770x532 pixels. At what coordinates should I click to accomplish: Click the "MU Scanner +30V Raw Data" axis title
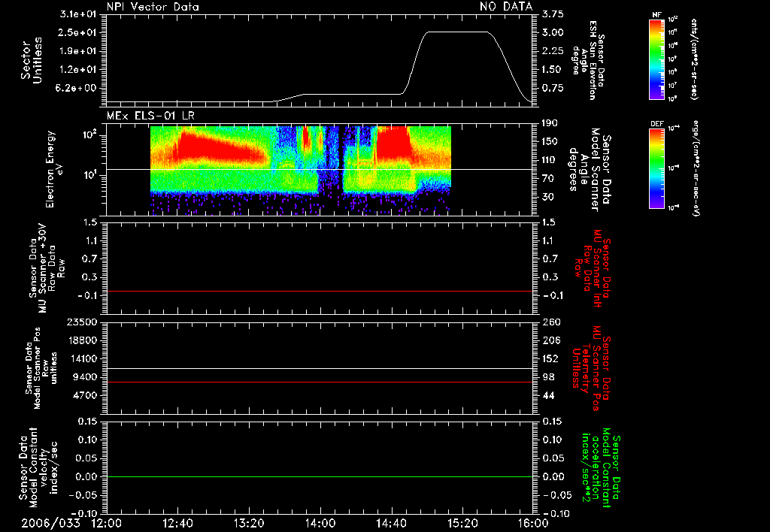(47, 268)
